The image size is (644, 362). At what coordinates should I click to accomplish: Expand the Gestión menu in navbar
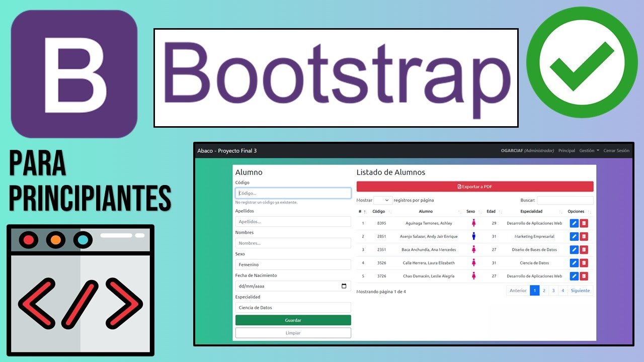point(589,151)
